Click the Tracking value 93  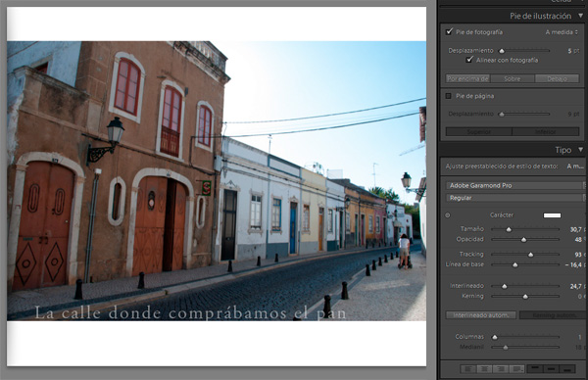point(578,255)
